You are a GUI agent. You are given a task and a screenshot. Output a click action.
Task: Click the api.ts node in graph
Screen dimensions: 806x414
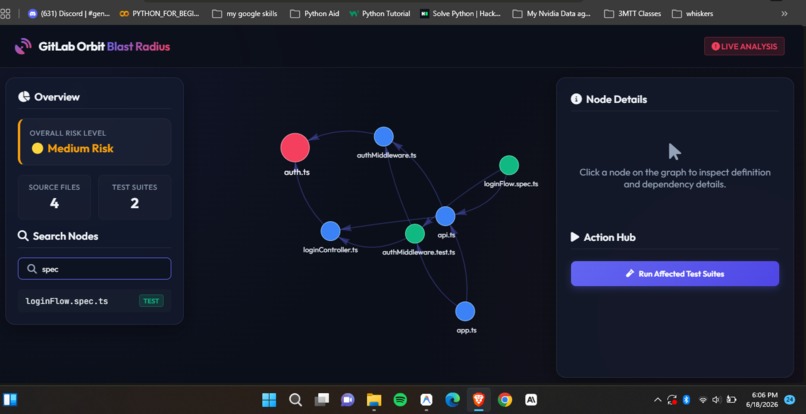click(445, 216)
